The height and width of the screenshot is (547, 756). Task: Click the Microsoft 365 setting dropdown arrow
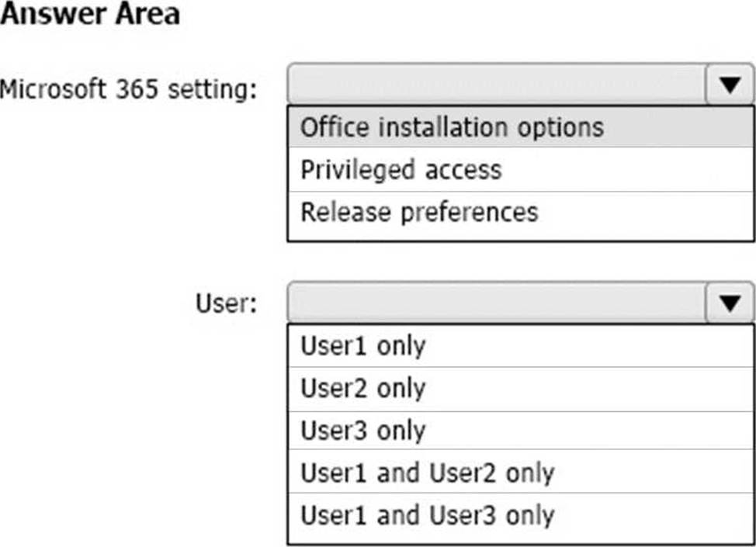(x=730, y=85)
